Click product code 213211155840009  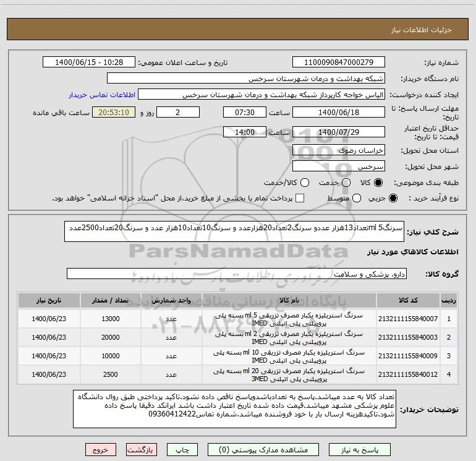(408, 356)
